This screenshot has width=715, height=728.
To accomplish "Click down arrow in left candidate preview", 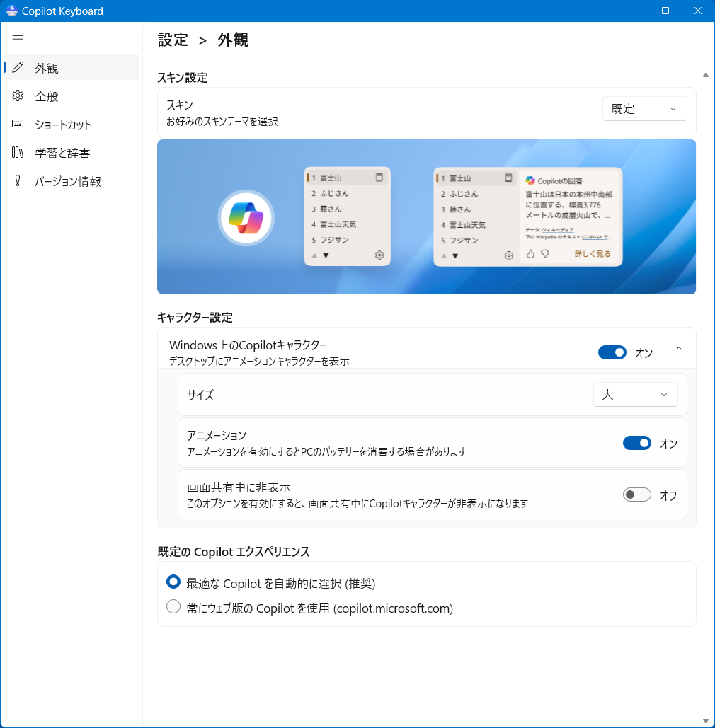I will 326,255.
